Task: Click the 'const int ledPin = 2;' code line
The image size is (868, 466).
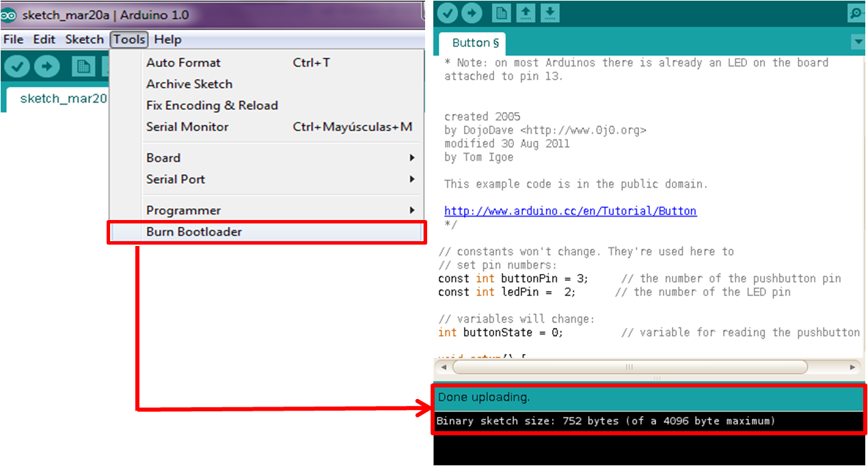Action: coord(614,292)
